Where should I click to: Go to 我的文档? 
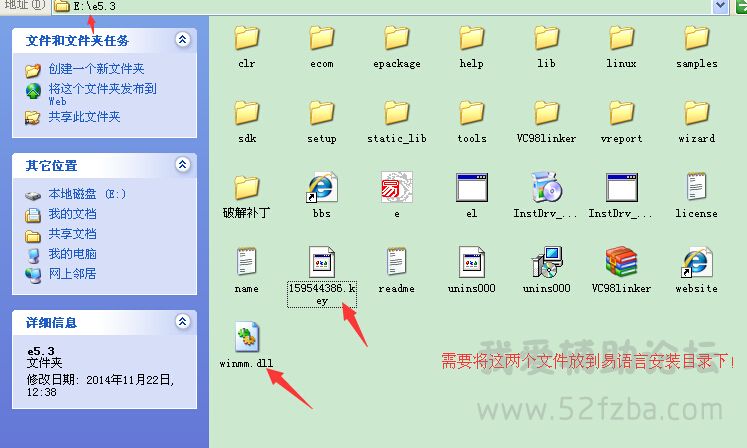click(72, 214)
